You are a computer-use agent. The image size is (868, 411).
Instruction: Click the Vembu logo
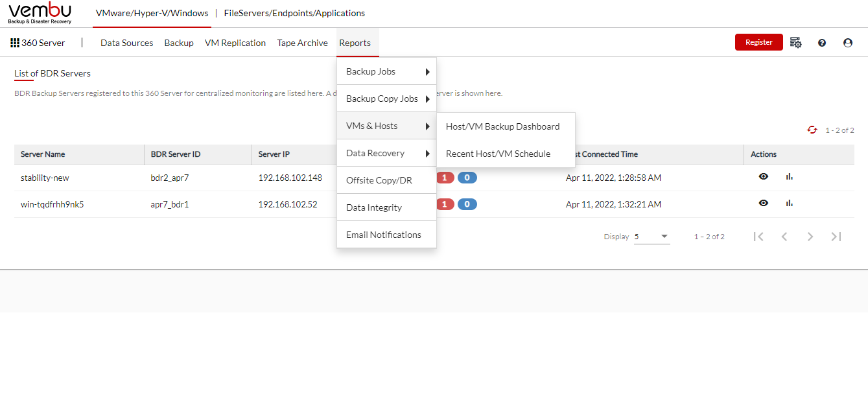[40, 13]
